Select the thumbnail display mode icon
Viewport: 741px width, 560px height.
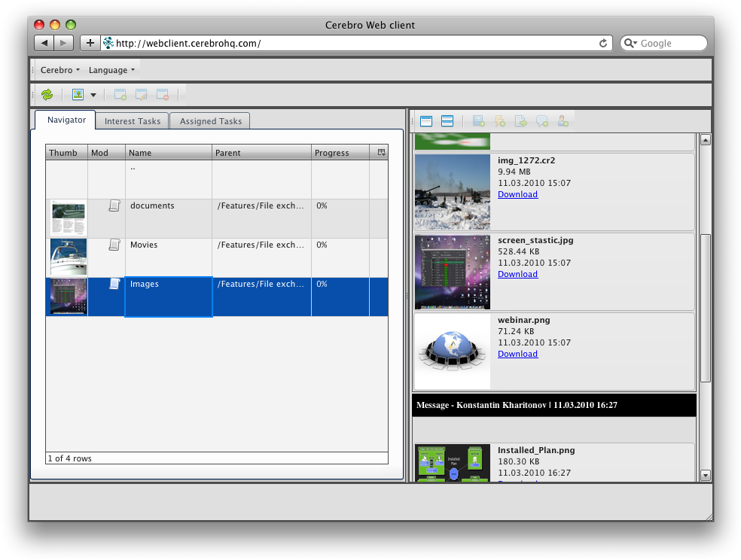tap(78, 94)
